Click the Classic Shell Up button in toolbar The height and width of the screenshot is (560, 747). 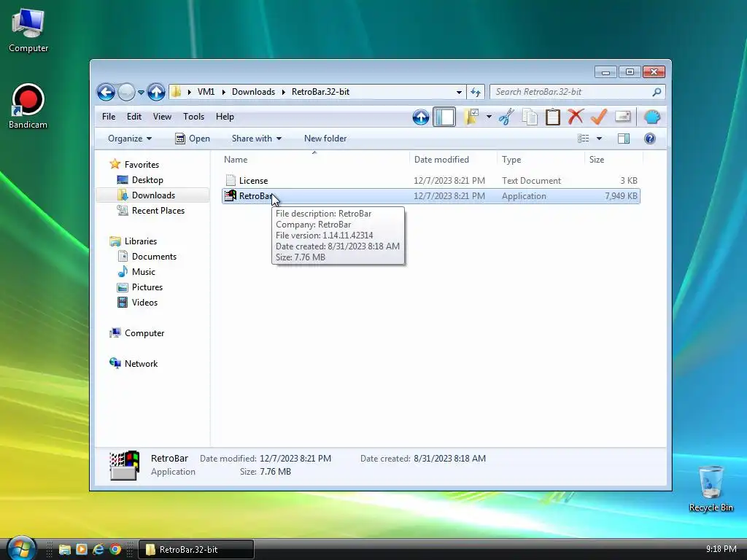pos(421,117)
